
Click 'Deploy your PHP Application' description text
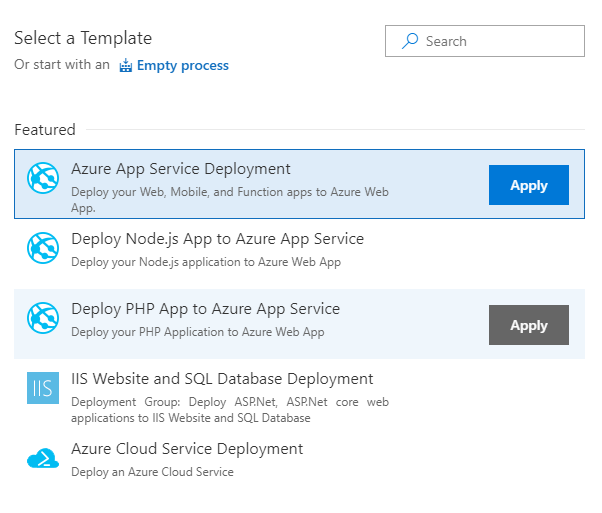click(197, 332)
